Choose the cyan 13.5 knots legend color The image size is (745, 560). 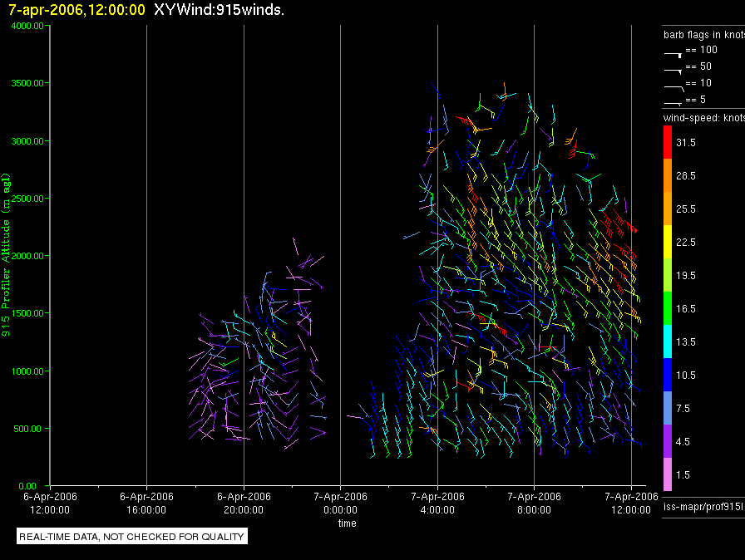click(668, 341)
